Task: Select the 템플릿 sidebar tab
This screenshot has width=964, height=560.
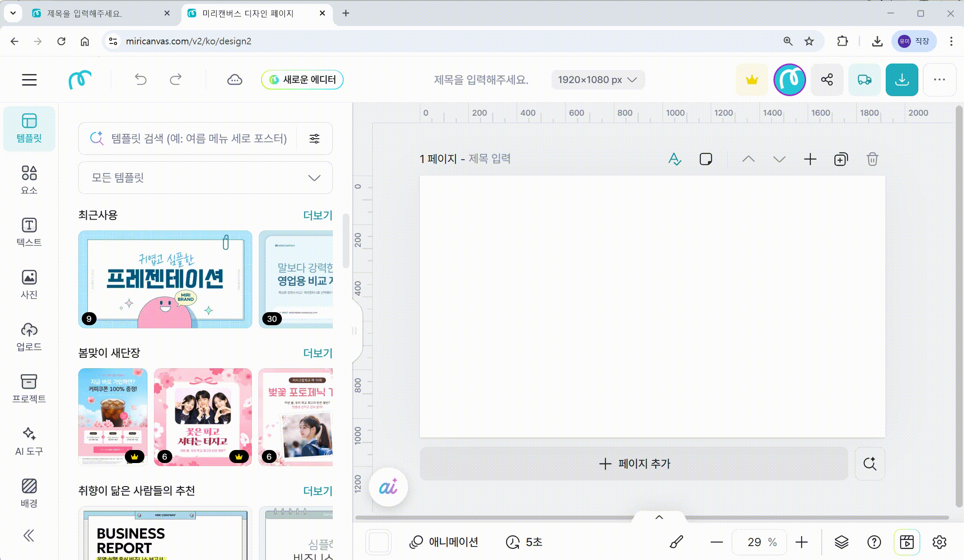Action: [x=29, y=128]
